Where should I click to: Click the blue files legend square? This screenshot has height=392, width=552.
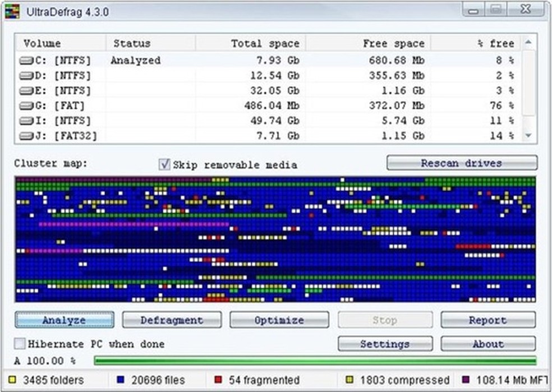(121, 380)
